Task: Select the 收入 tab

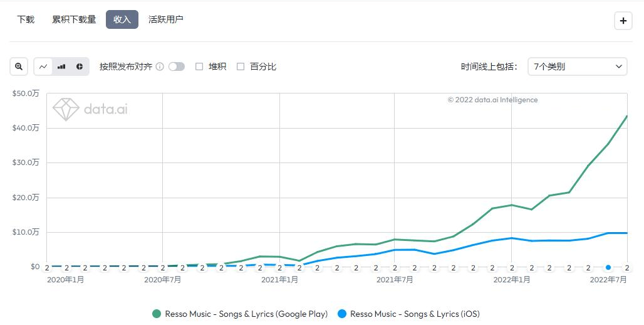Action: (x=122, y=19)
